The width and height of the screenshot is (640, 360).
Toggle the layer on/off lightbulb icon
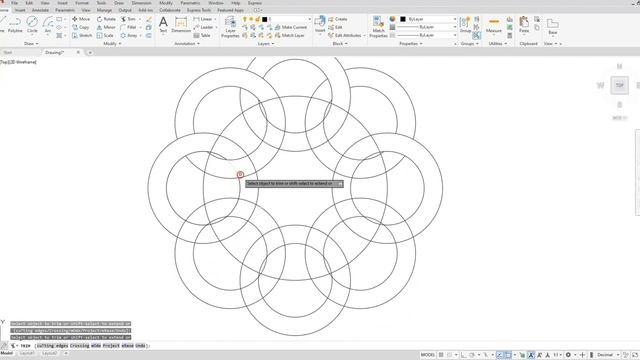click(x=245, y=19)
